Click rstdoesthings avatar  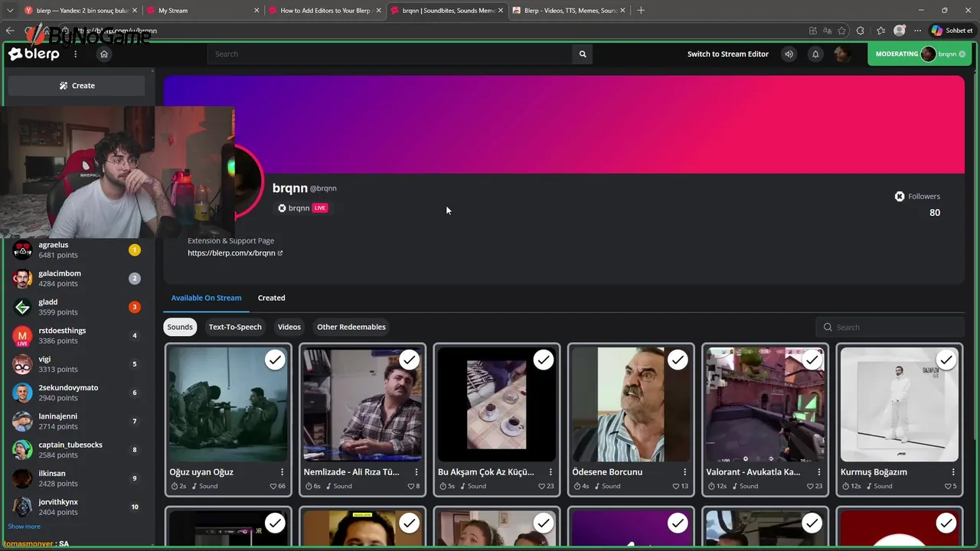point(22,336)
